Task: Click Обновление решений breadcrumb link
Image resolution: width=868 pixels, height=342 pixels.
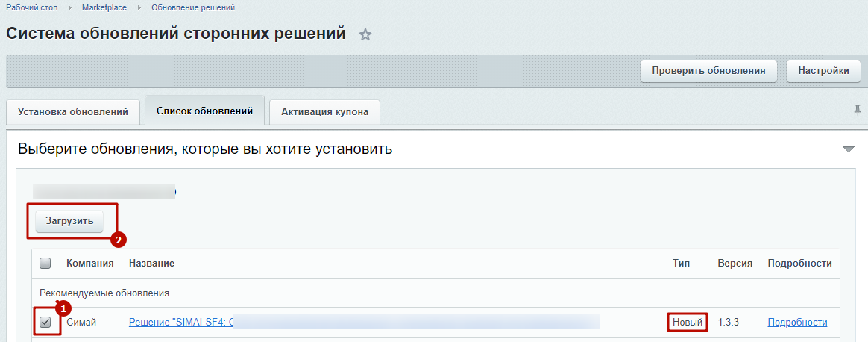Action: coord(192,7)
